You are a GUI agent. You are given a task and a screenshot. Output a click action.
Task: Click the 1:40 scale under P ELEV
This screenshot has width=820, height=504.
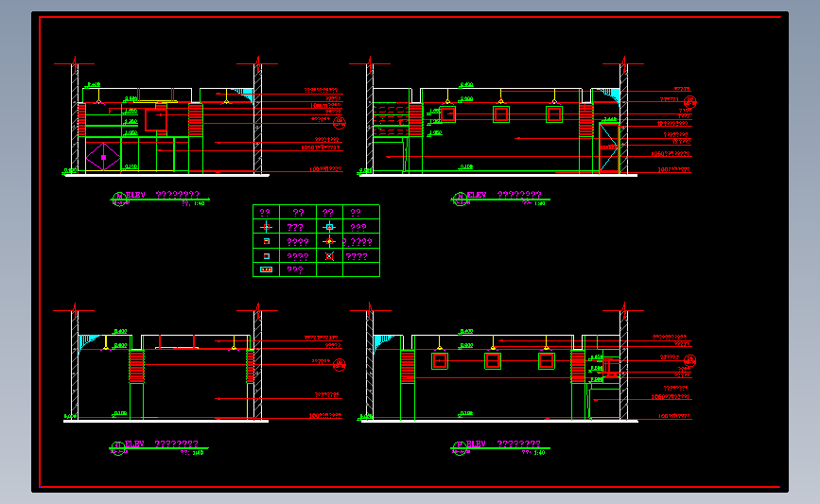pos(539,452)
